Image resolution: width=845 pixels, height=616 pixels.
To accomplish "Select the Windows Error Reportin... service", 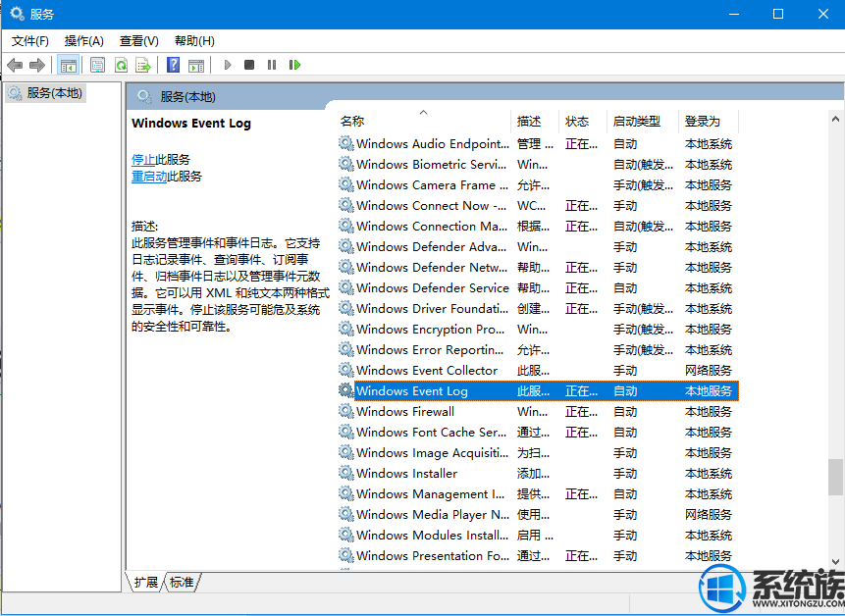I will (x=430, y=349).
